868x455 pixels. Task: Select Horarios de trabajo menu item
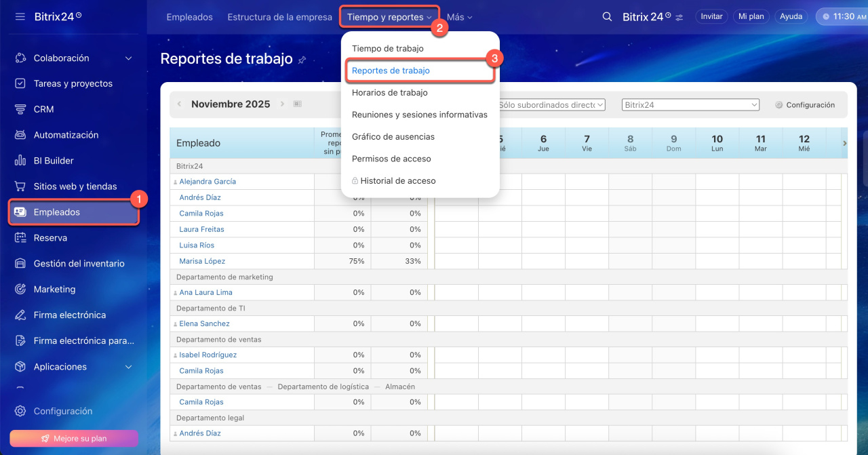(389, 92)
